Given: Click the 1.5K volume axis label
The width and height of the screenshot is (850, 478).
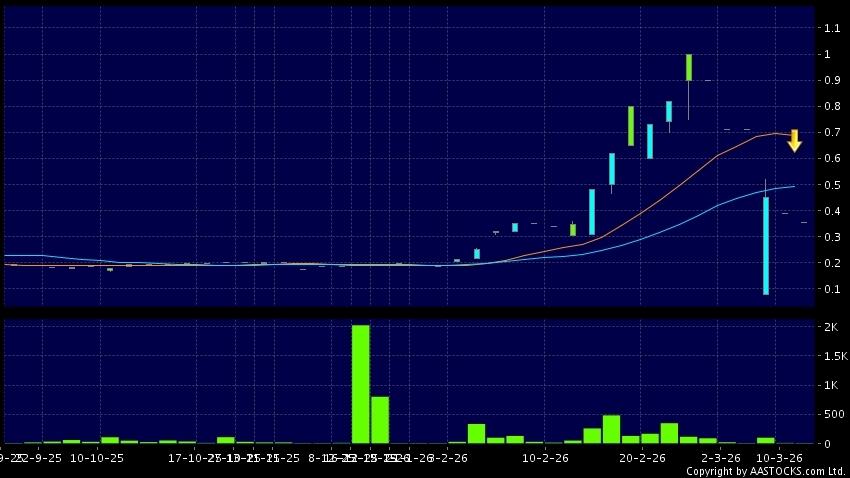Looking at the screenshot, I should pyautogui.click(x=835, y=357).
